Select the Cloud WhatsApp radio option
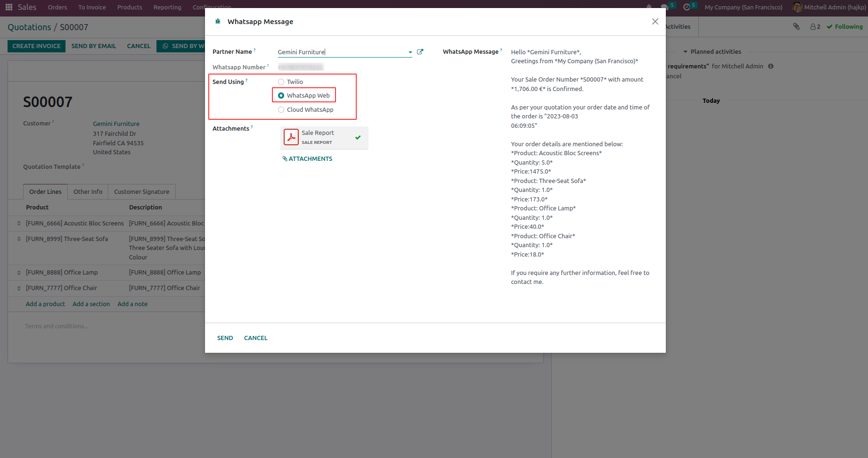 281,110
